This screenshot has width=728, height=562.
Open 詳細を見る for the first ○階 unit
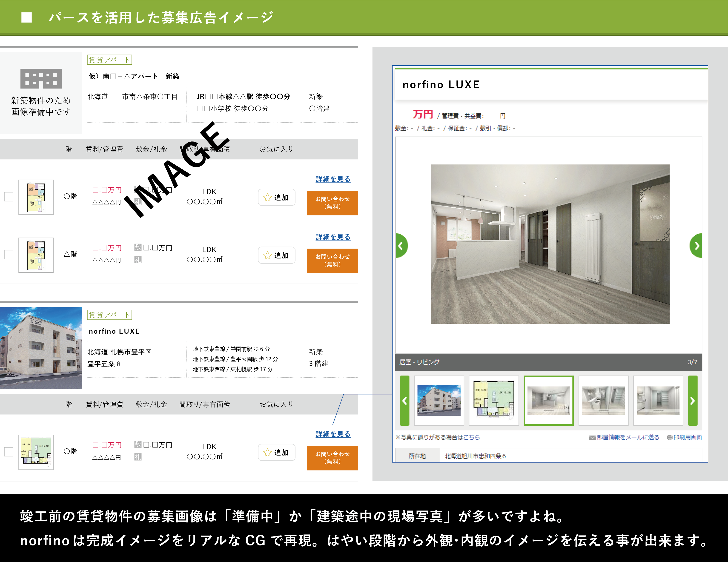click(x=333, y=179)
